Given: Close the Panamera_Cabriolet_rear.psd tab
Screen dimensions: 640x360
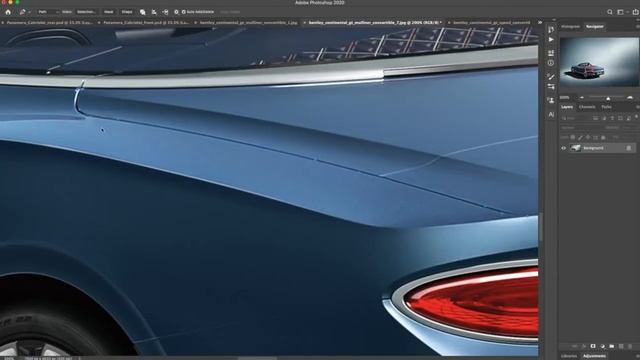Looking at the screenshot, I should click(3, 23).
